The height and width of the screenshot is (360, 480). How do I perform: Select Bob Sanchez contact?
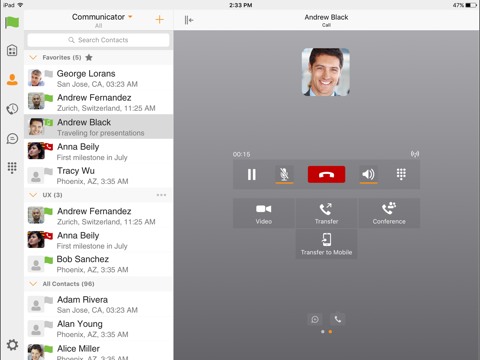98,264
